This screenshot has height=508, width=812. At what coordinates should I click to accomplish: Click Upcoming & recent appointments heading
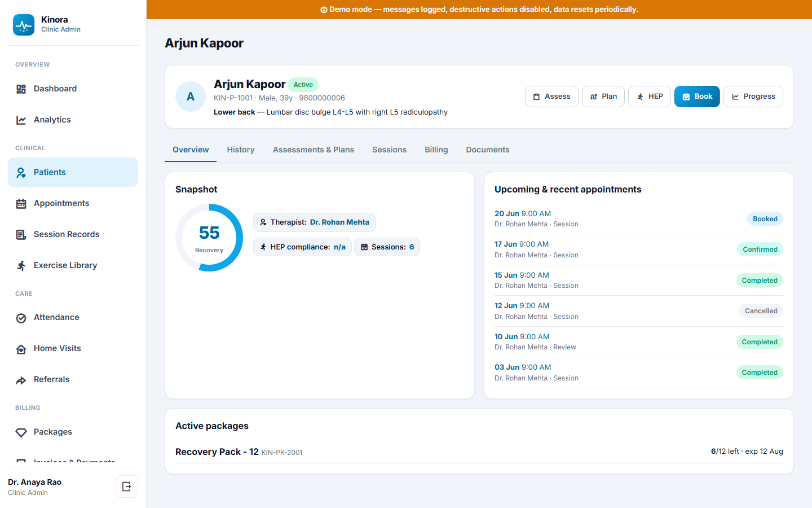[568, 190]
